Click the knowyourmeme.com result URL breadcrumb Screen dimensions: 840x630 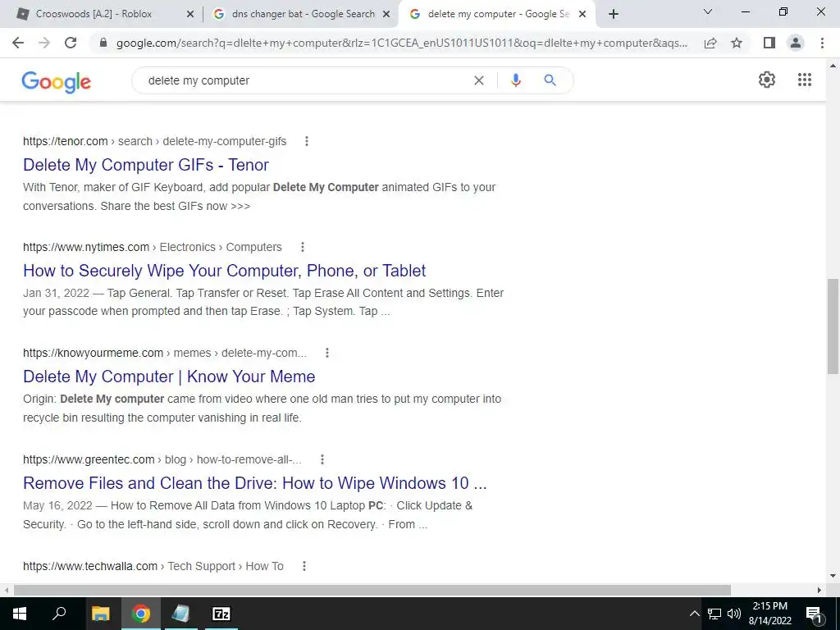(164, 353)
